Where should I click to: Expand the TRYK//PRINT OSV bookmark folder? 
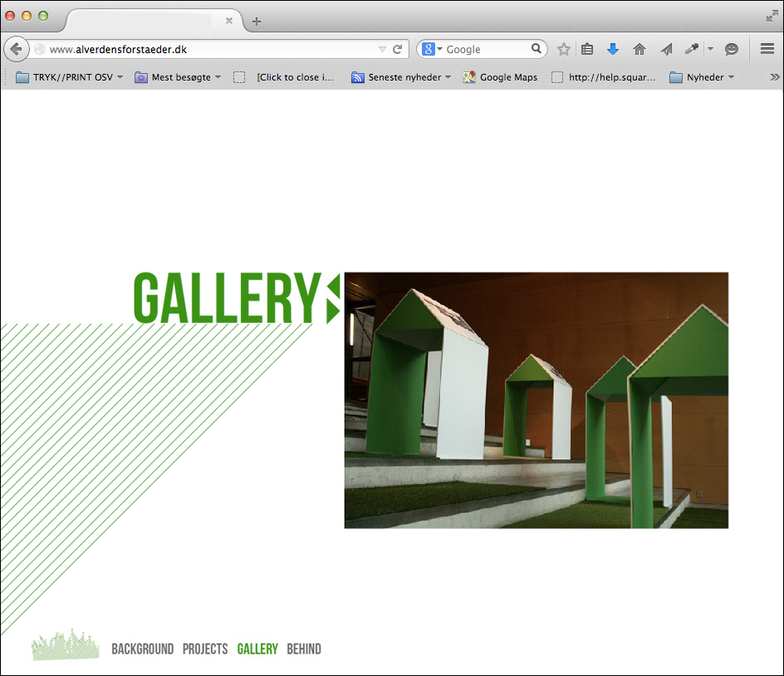tap(69, 77)
